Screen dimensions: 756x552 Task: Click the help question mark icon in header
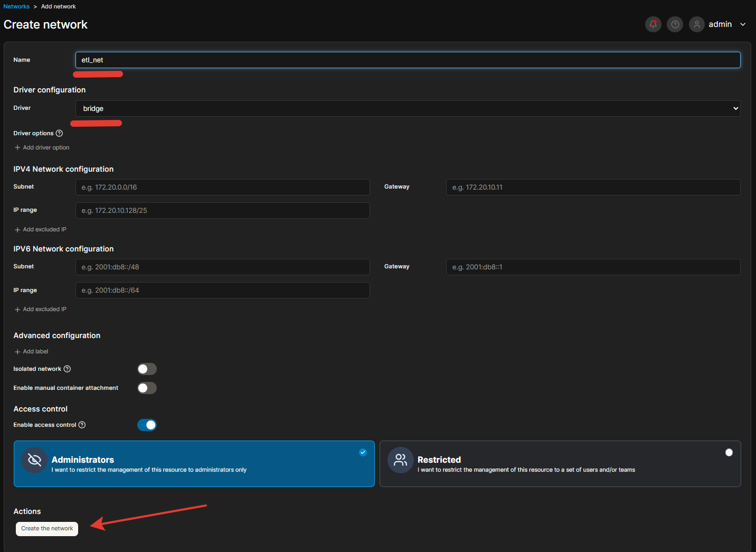tap(675, 24)
